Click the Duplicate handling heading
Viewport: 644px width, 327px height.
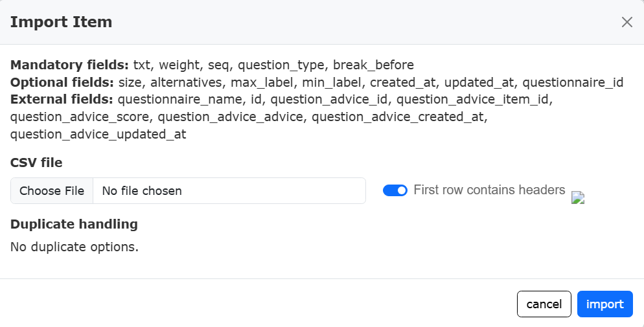[x=74, y=224]
